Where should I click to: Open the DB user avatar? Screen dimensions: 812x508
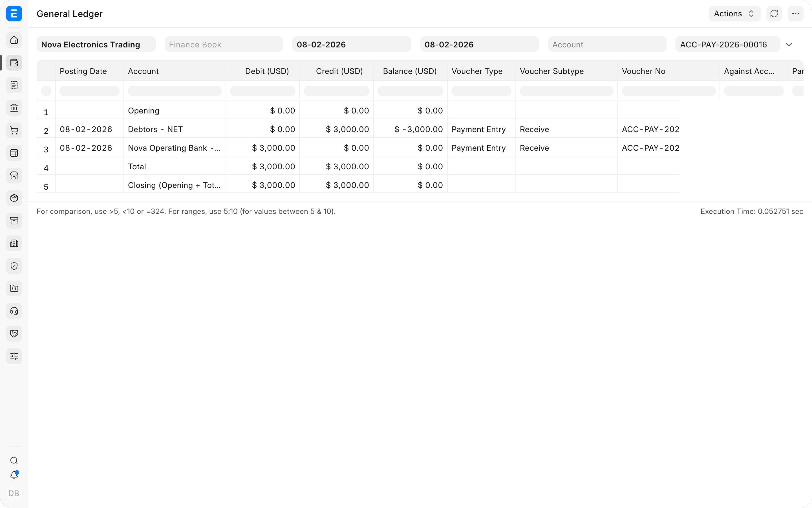click(14, 493)
